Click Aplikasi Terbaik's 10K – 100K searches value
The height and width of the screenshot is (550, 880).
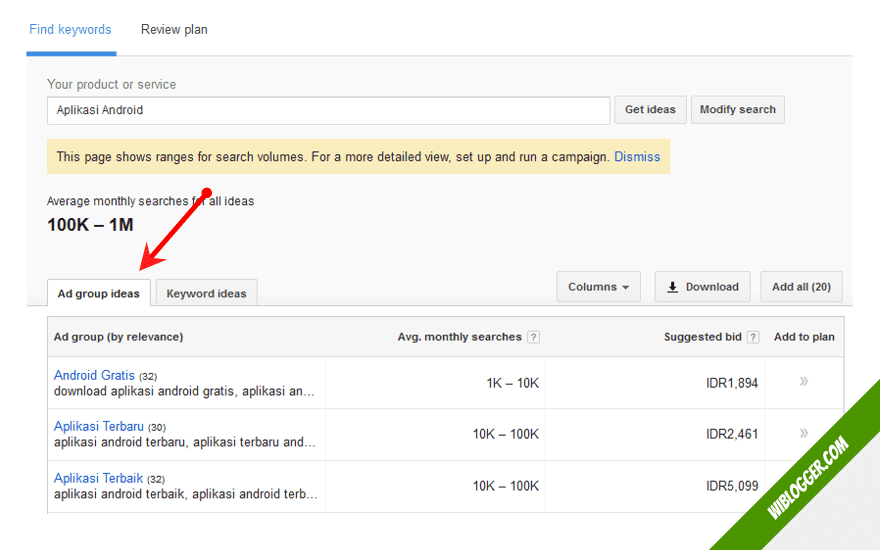point(506,486)
